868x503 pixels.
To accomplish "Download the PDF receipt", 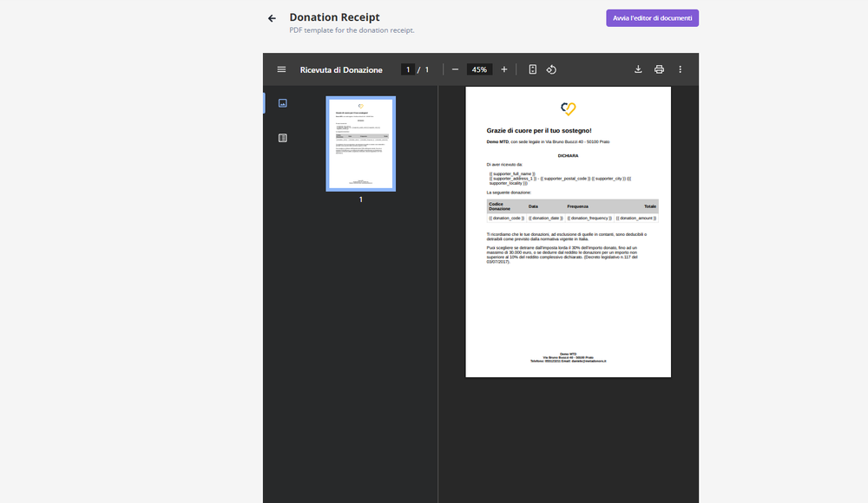I will [x=638, y=69].
